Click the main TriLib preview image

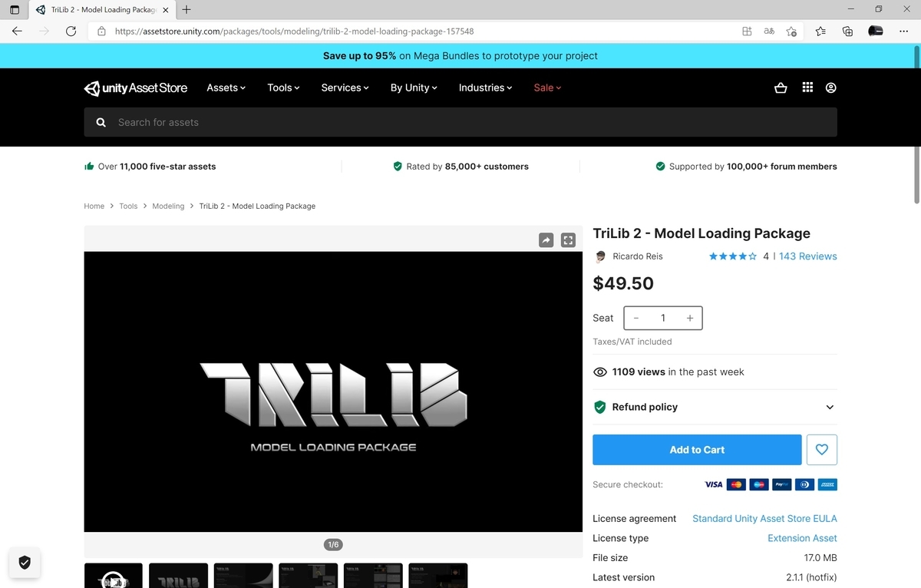tap(333, 391)
